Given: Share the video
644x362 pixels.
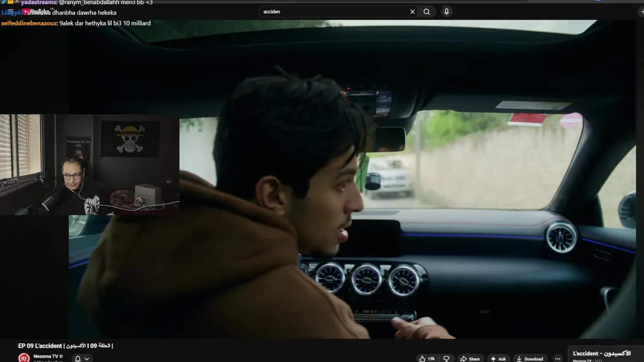Looking at the screenshot, I should tap(470, 358).
